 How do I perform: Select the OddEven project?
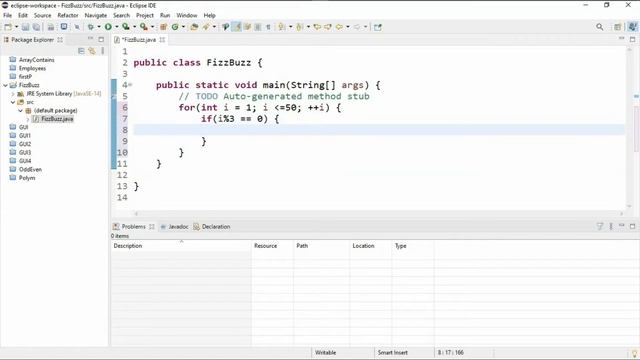[30, 169]
